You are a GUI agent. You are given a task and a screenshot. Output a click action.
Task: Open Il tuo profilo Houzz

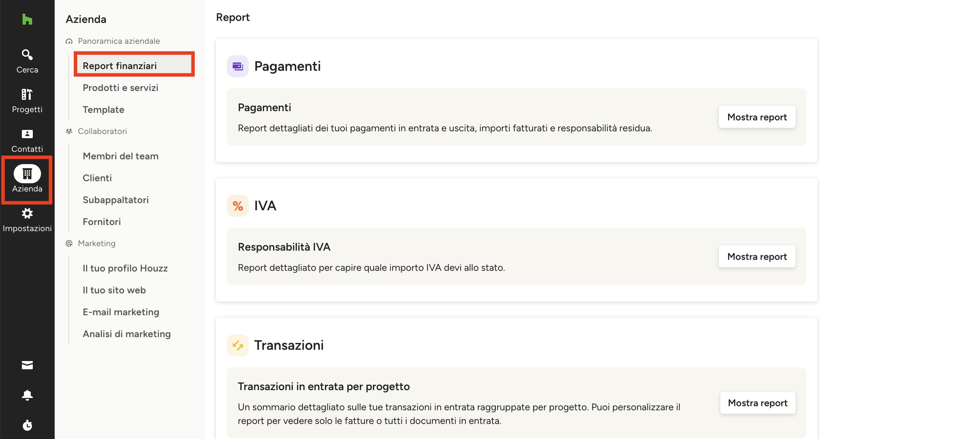[x=125, y=268]
